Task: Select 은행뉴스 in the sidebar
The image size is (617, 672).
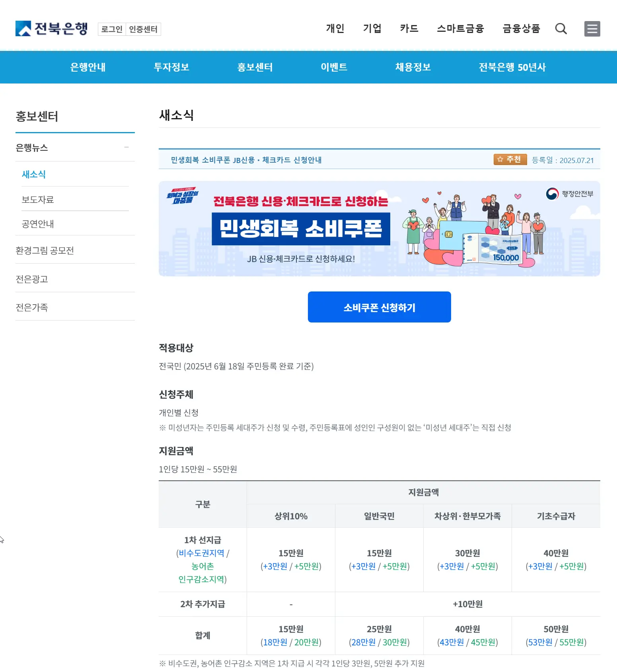Action: click(32, 148)
